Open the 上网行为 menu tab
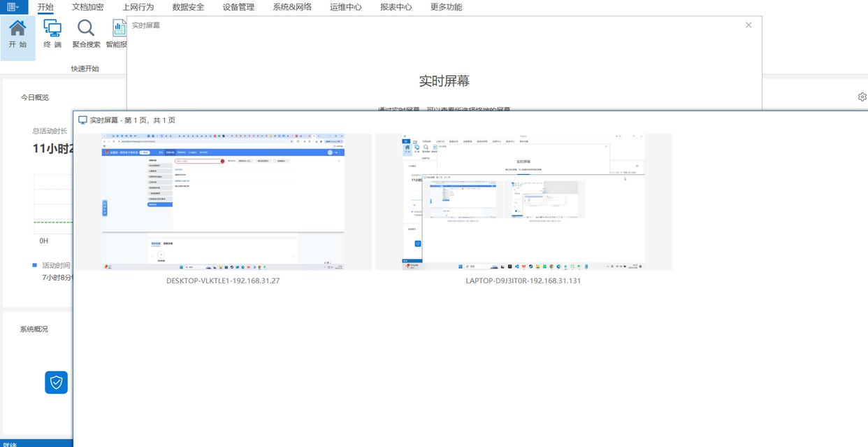 click(138, 7)
